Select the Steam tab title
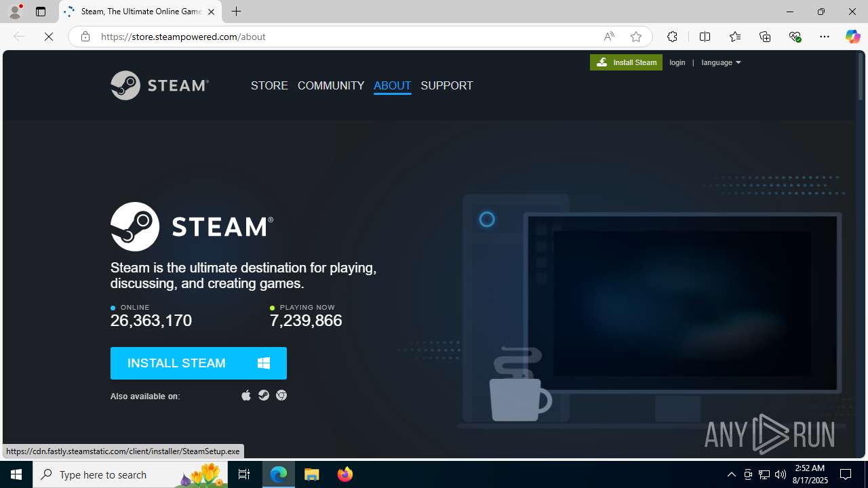This screenshot has height=488, width=868. [141, 12]
